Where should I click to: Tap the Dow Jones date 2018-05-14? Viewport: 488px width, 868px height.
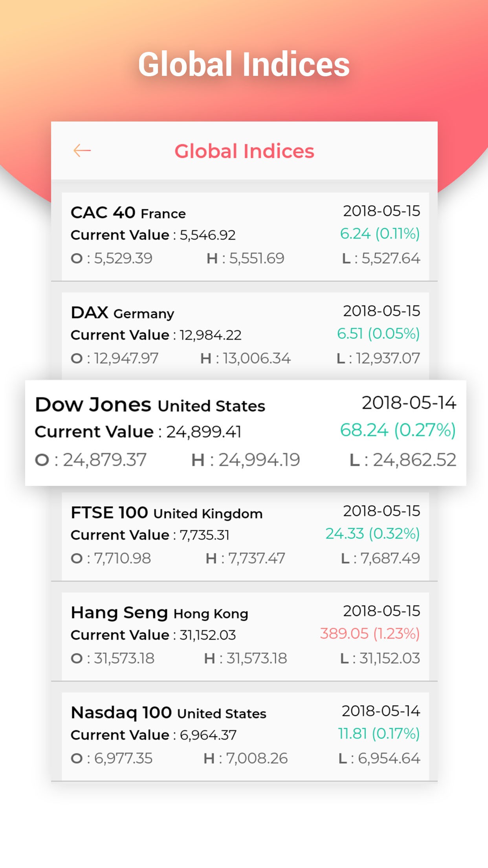(x=409, y=403)
